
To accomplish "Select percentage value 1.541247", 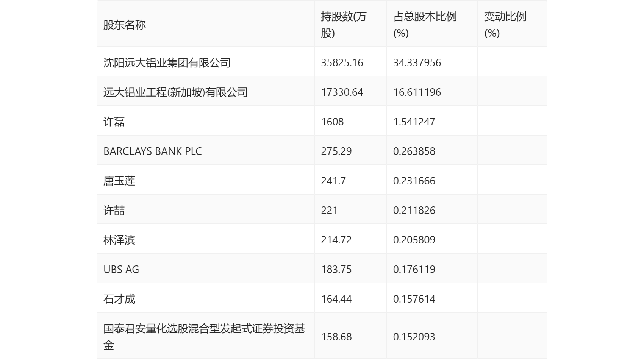I will pyautogui.click(x=414, y=122).
